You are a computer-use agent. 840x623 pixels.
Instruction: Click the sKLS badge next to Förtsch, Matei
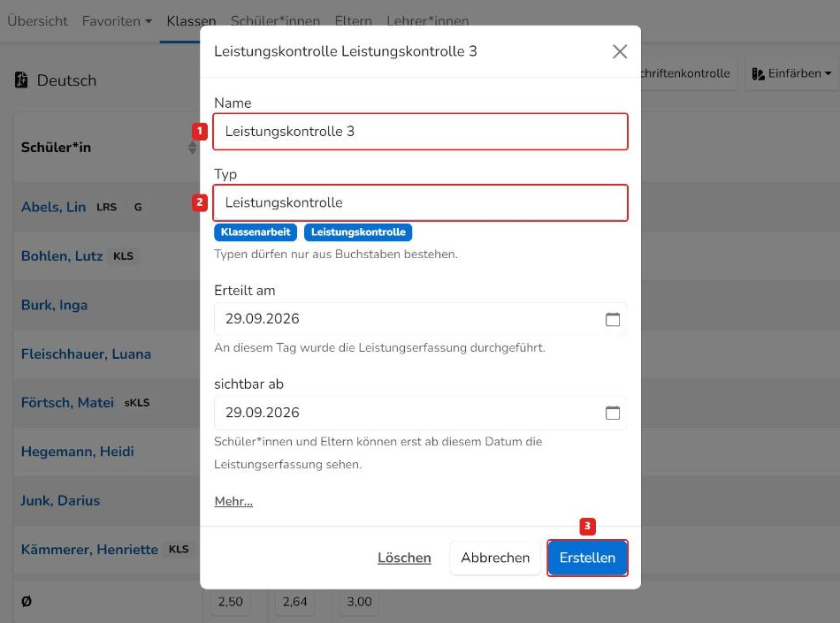tap(137, 403)
